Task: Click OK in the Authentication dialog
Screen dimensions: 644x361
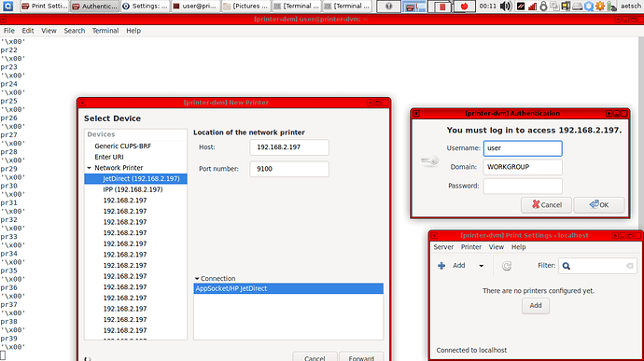Action: click(x=599, y=204)
